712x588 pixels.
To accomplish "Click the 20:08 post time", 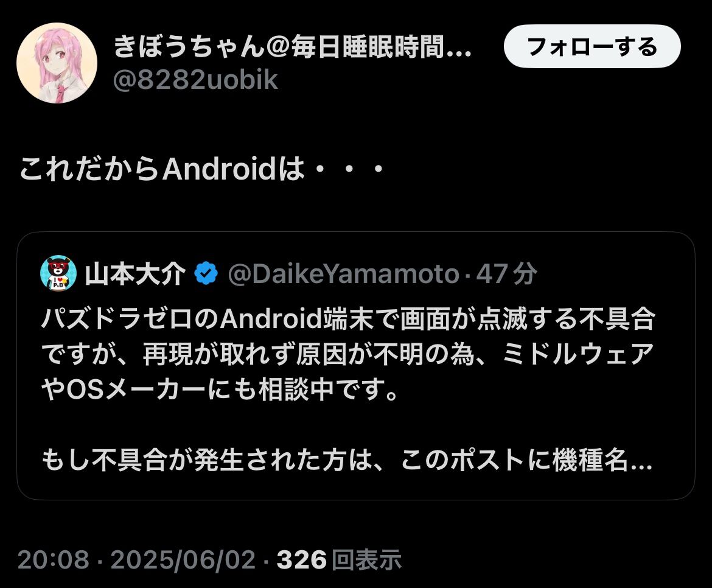I will click(x=54, y=559).
